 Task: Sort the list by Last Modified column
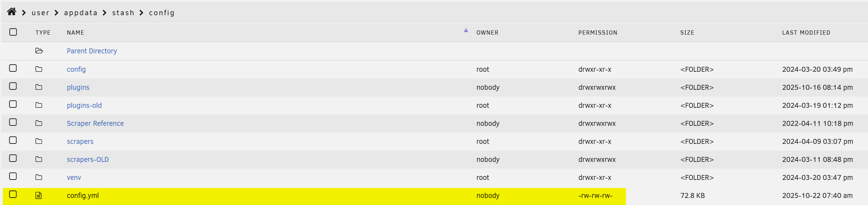[806, 33]
